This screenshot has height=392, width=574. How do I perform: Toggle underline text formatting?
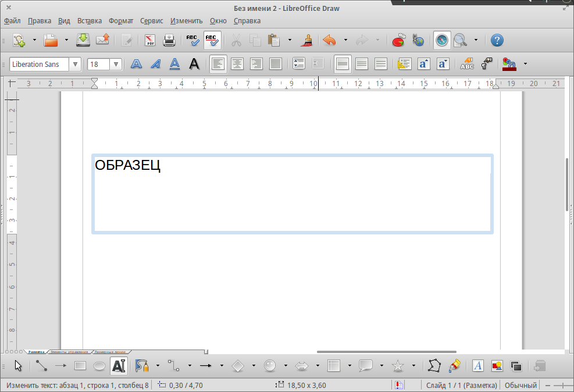174,65
